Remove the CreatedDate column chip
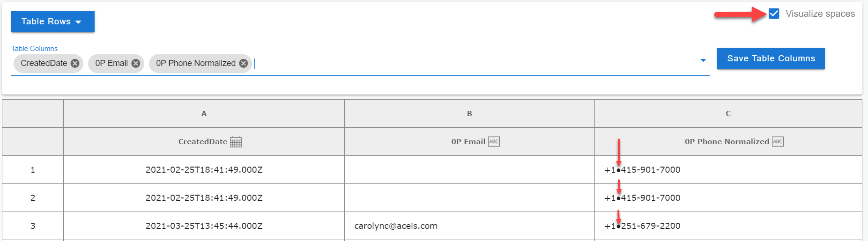 [75, 63]
